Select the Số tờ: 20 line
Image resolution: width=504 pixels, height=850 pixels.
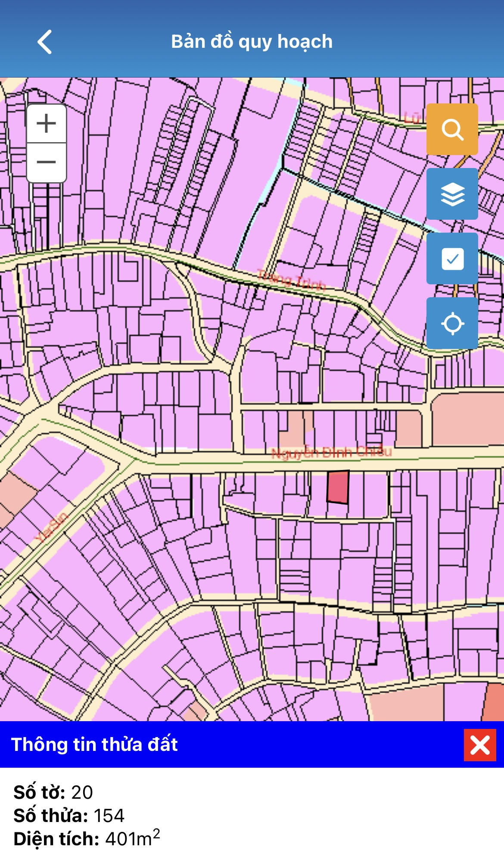point(53,792)
